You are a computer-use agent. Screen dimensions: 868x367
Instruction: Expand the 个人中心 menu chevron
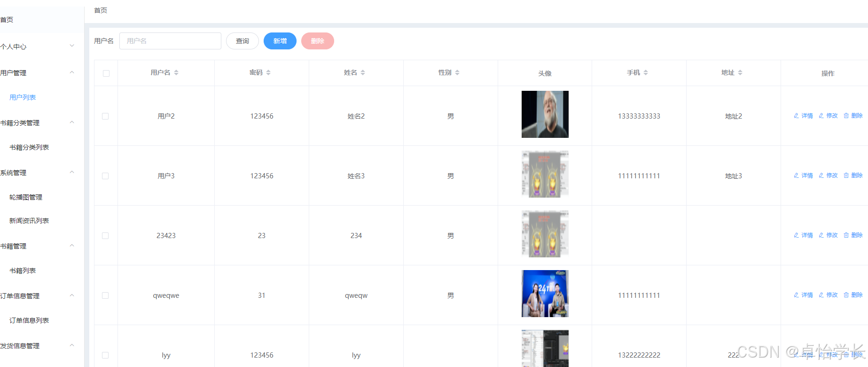[72, 46]
